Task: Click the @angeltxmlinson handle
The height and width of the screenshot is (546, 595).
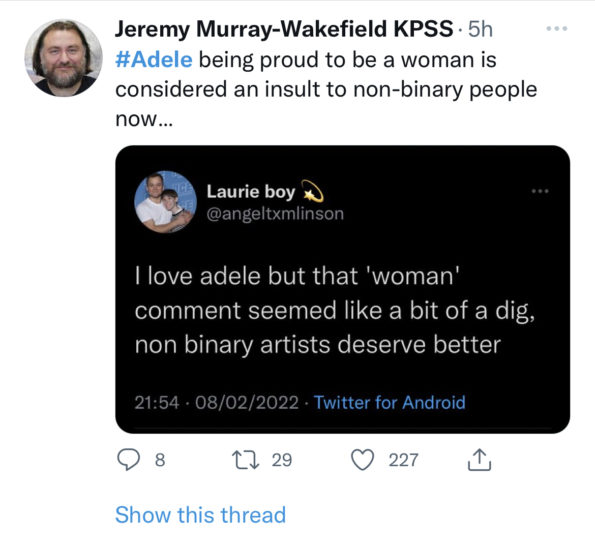Action: (x=275, y=214)
